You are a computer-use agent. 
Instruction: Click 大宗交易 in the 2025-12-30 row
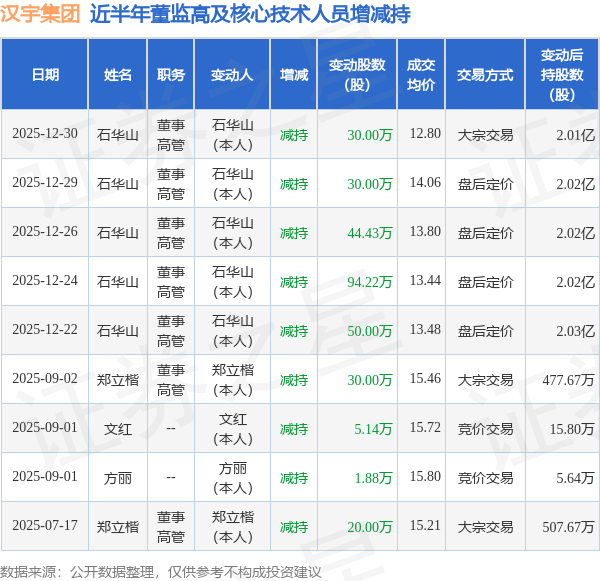[485, 135]
